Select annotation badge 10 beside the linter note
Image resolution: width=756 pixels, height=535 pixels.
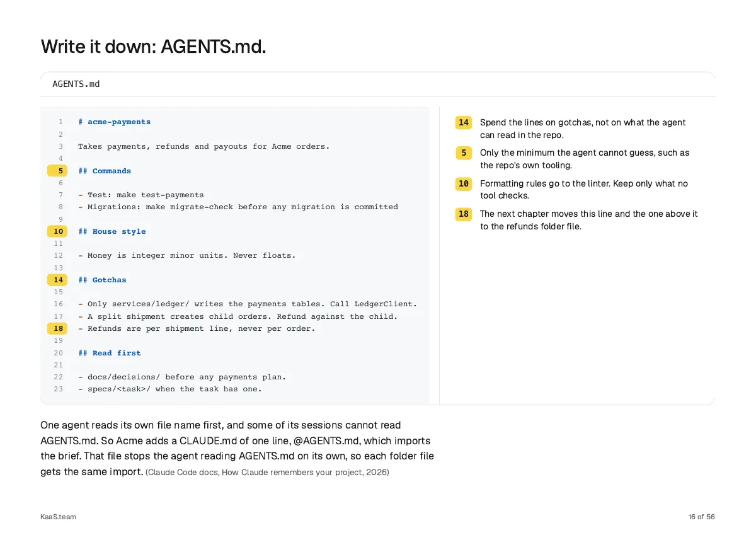[464, 184]
